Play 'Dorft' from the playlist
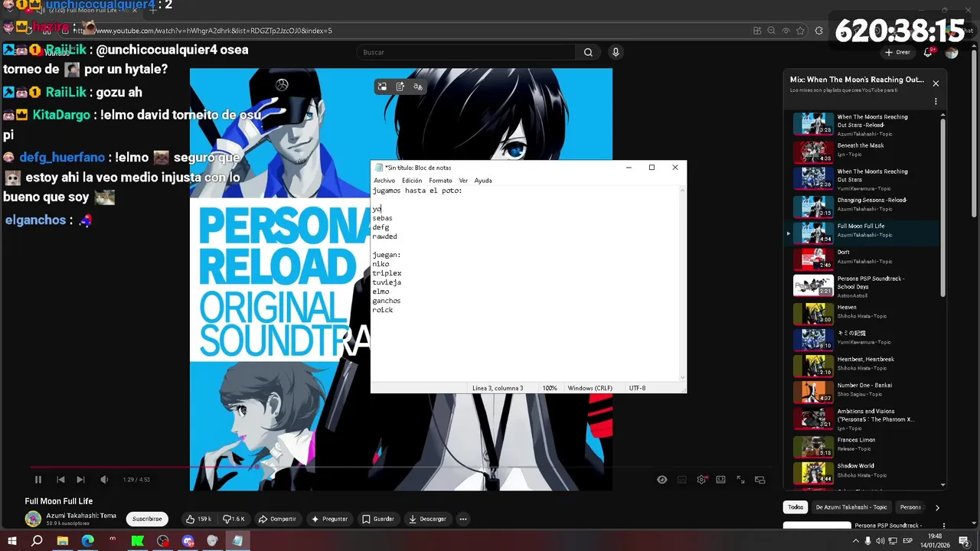The image size is (980, 551). pyautogui.click(x=864, y=259)
